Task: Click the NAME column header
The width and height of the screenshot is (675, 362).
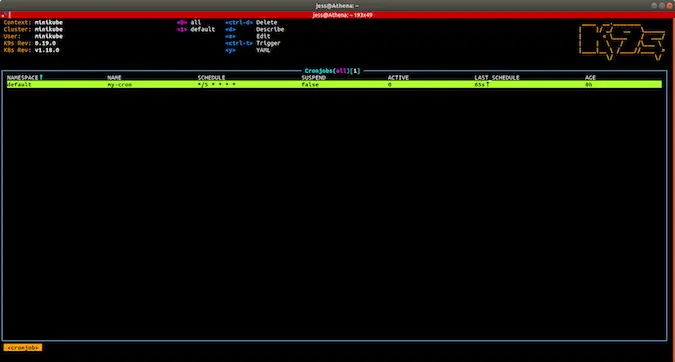Action: pyautogui.click(x=115, y=77)
